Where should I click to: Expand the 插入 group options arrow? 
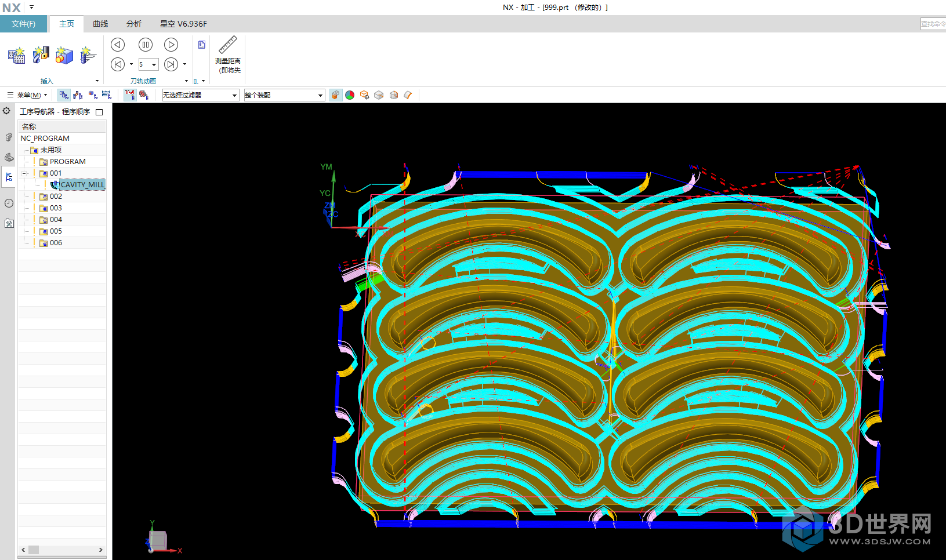click(x=97, y=81)
